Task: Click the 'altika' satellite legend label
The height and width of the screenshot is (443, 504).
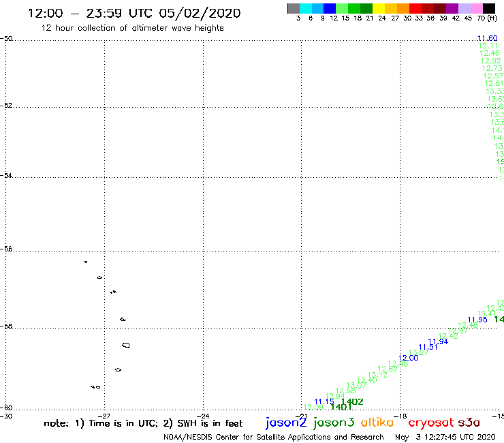Action: pyautogui.click(x=377, y=422)
